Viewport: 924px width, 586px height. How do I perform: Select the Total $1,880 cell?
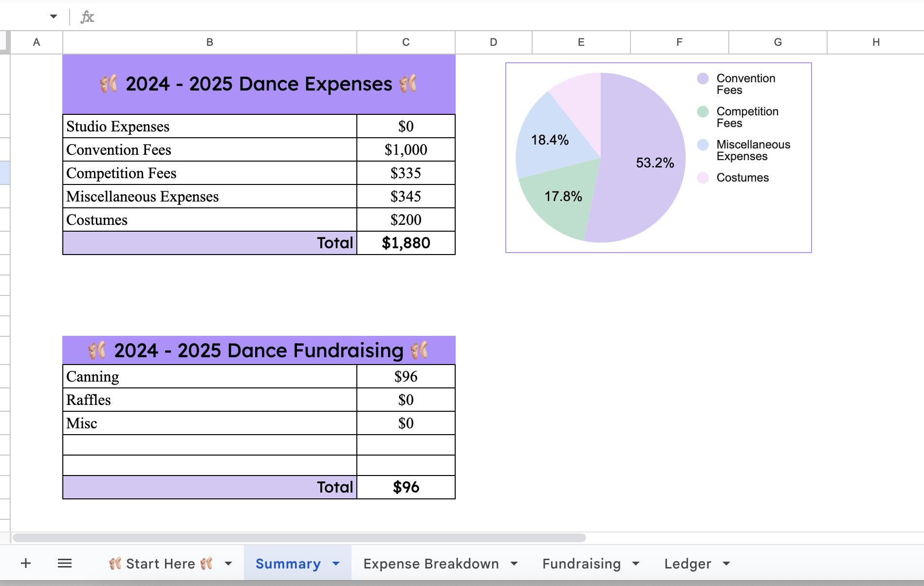point(406,242)
